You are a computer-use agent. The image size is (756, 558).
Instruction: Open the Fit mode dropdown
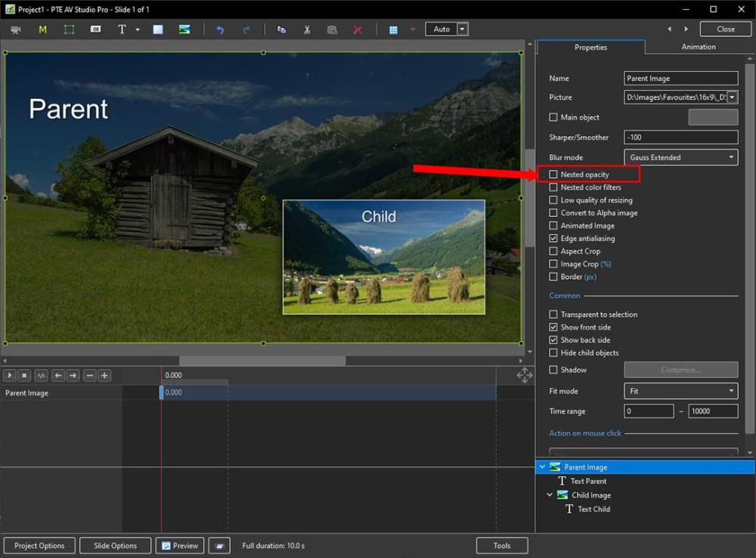(681, 391)
